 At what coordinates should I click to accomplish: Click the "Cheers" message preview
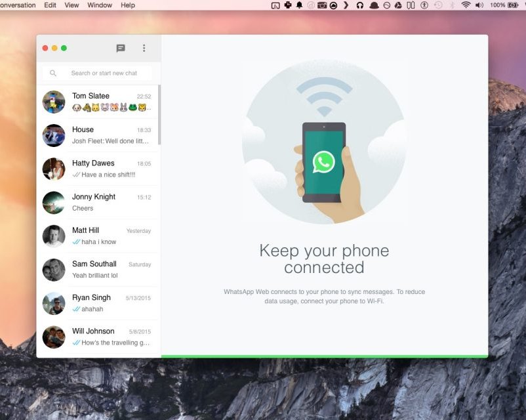(83, 208)
